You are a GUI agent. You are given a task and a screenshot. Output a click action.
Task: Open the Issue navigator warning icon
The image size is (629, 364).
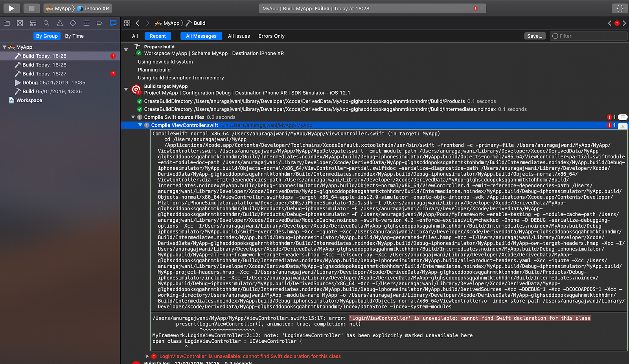point(60,23)
